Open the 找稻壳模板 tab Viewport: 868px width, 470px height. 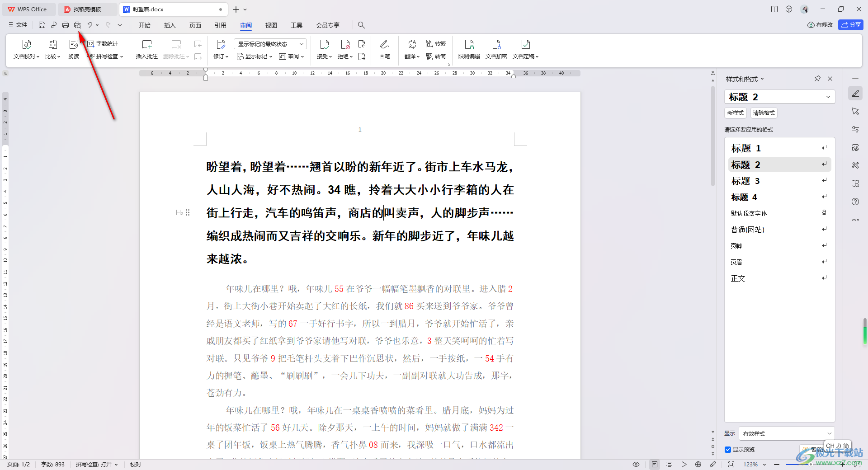point(88,9)
